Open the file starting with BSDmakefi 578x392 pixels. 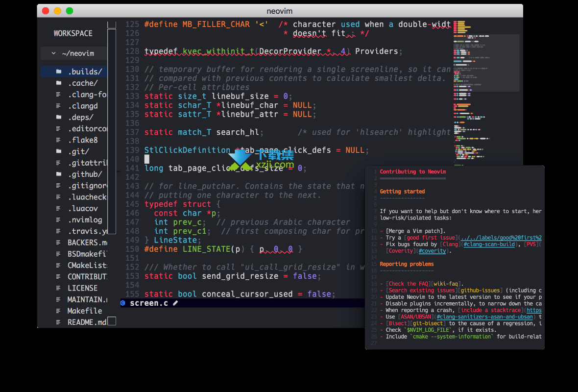tap(87, 254)
